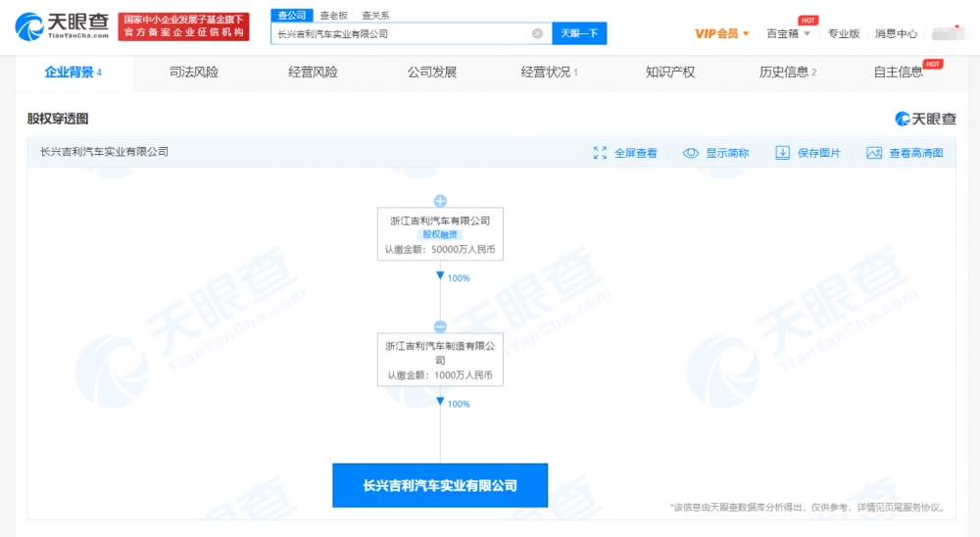Click the user avatar in the top right
This screenshot has height=537, width=980.
pos(948,32)
